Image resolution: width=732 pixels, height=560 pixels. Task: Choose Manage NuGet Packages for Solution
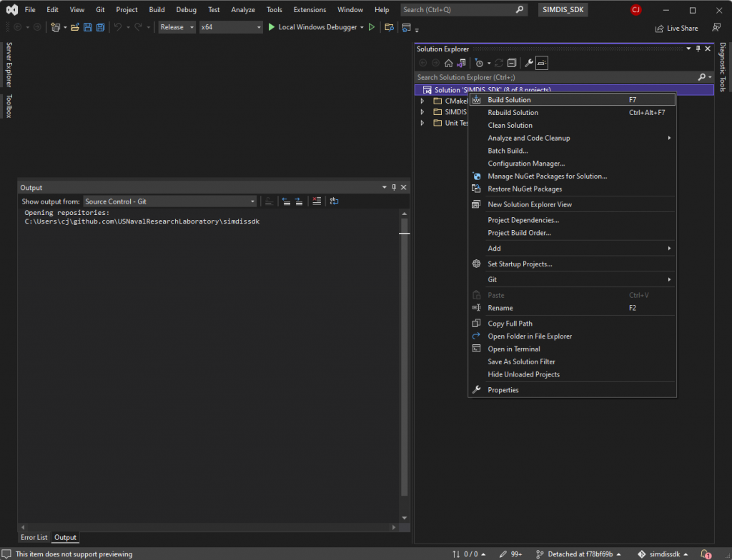(573, 176)
